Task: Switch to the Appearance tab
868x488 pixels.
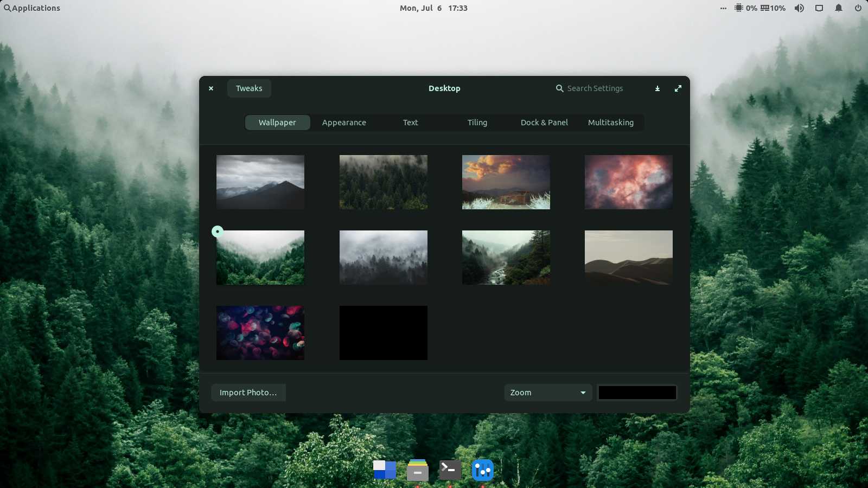Action: 344,123
